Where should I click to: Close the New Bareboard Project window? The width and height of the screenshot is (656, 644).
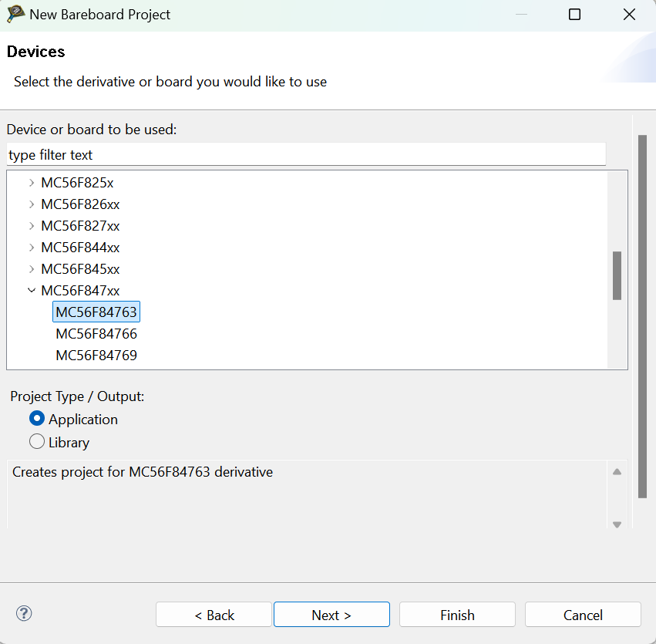pyautogui.click(x=629, y=15)
